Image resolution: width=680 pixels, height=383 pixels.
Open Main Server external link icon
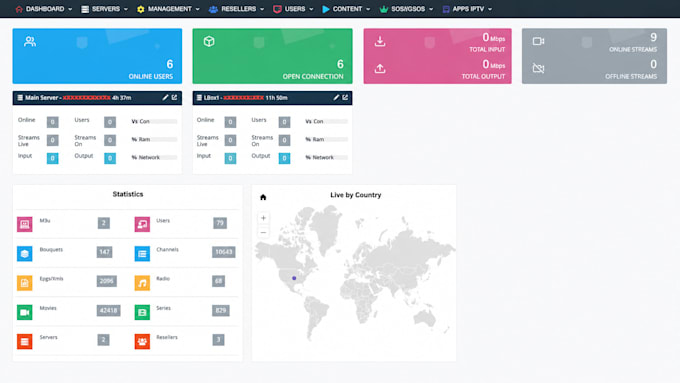pyautogui.click(x=174, y=98)
